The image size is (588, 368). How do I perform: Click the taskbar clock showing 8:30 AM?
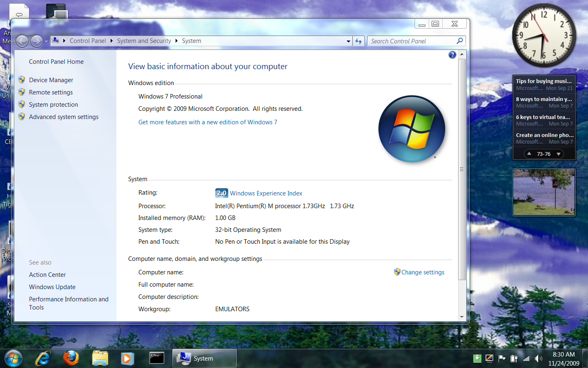pyautogui.click(x=563, y=359)
